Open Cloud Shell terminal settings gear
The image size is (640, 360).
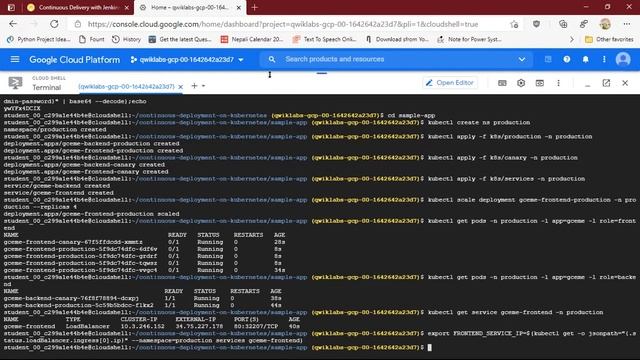521,83
